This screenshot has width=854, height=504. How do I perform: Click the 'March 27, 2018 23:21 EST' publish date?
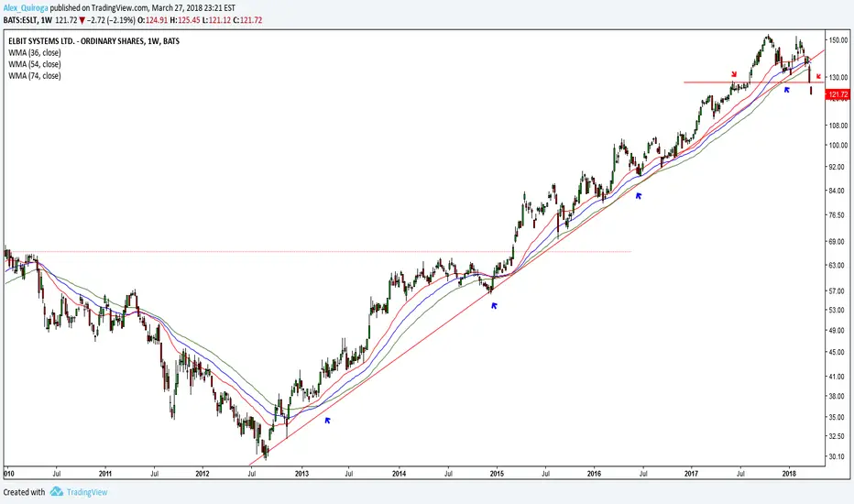tap(194, 8)
